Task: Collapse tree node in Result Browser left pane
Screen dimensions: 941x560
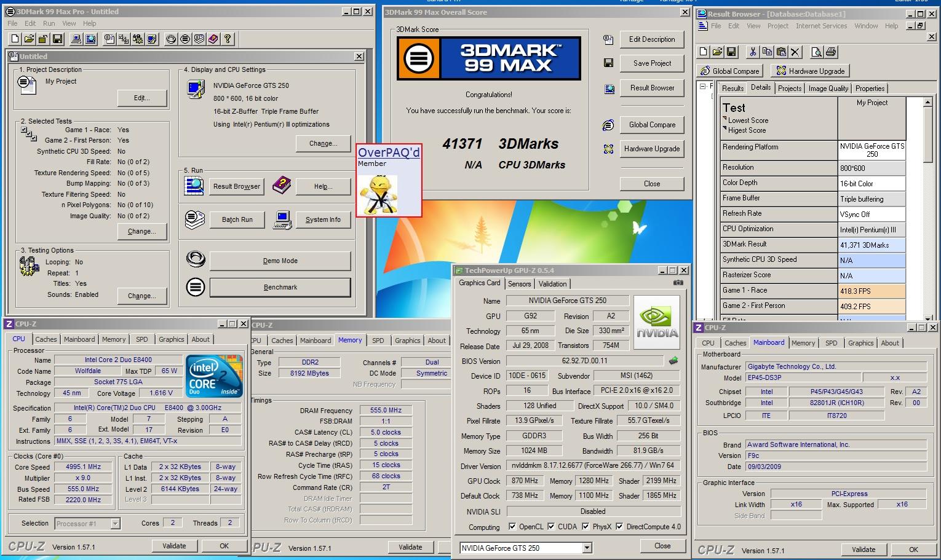Action: point(702,87)
